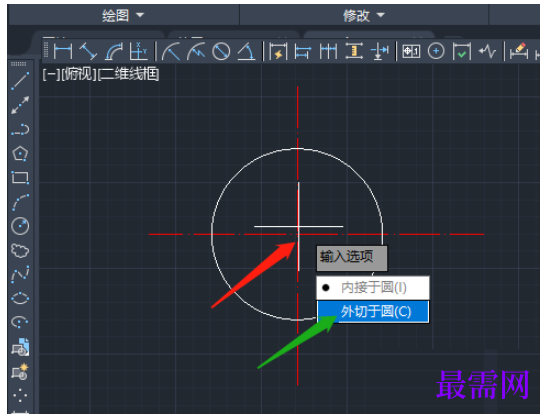This screenshot has height=416, width=548.
Task: Select the Center Mark tool
Action: [x=436, y=51]
